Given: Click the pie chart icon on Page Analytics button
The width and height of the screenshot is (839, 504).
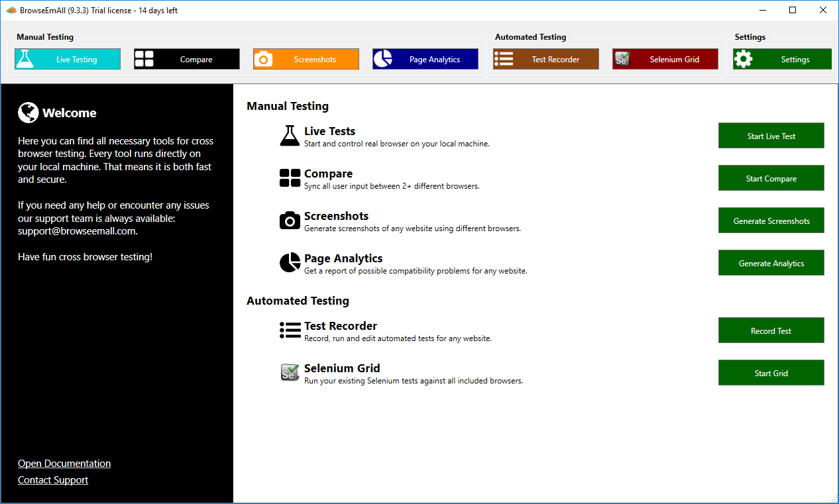Looking at the screenshot, I should [382, 59].
